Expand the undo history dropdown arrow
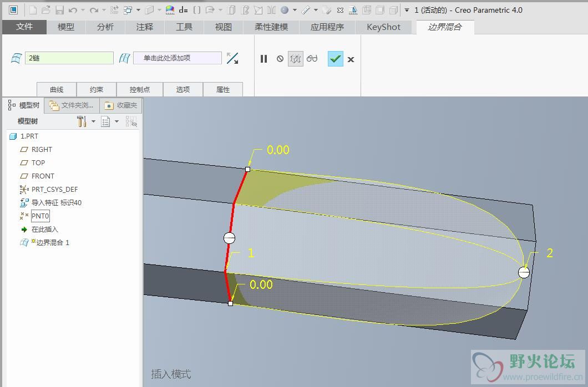This screenshot has height=387, width=588. tap(83, 10)
